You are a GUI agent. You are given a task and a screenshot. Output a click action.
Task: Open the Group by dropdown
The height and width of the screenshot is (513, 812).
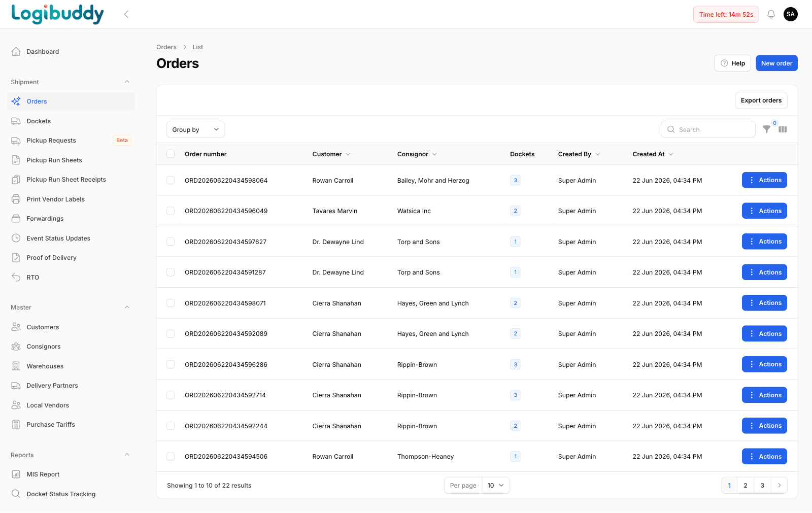195,129
